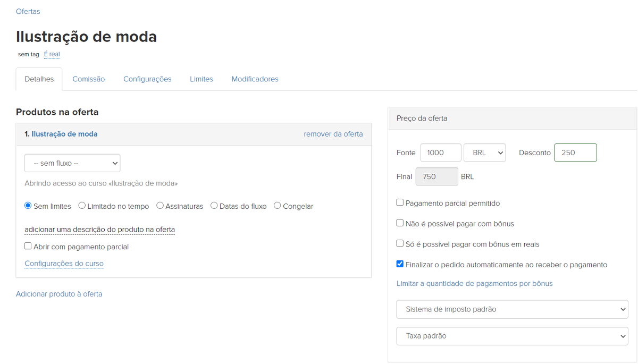638x364 pixels.
Task: Choose the Assinaturas radio option
Action: coord(160,206)
